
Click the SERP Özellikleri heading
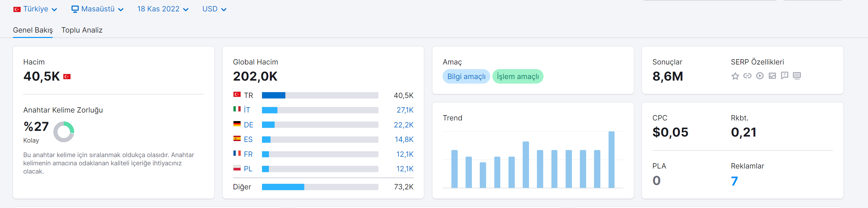tap(757, 62)
